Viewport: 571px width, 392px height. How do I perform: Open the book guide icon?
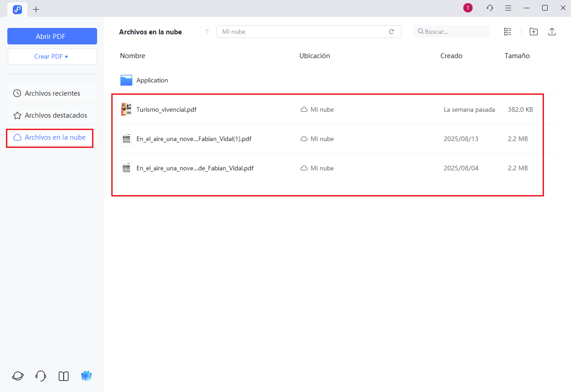coord(64,376)
